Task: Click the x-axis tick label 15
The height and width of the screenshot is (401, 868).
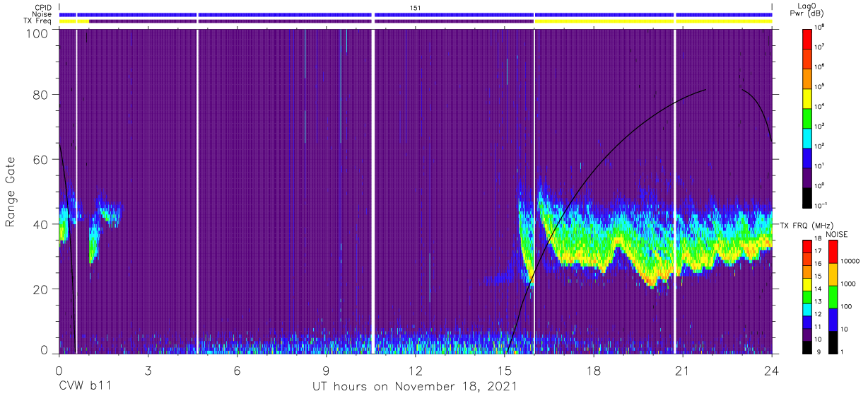Action: 505,370
